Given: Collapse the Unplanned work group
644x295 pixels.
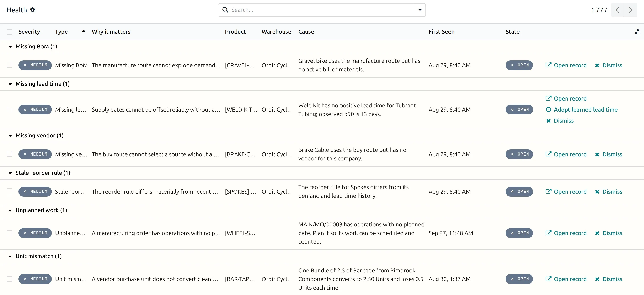Looking at the screenshot, I should pos(10,210).
